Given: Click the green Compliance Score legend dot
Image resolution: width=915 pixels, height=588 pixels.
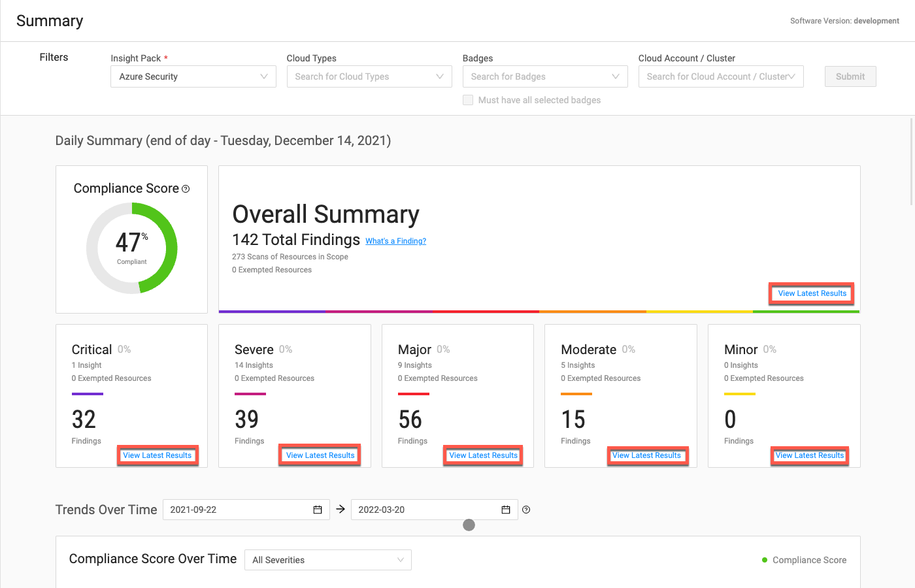Looking at the screenshot, I should (x=765, y=560).
